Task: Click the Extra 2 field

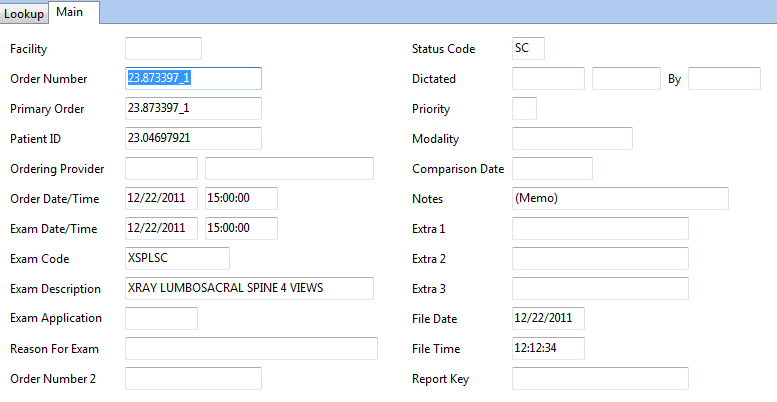Action: click(x=600, y=258)
